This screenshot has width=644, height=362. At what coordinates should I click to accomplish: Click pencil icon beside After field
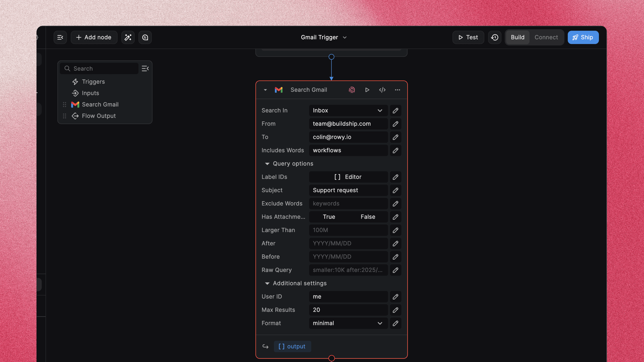tap(396, 243)
